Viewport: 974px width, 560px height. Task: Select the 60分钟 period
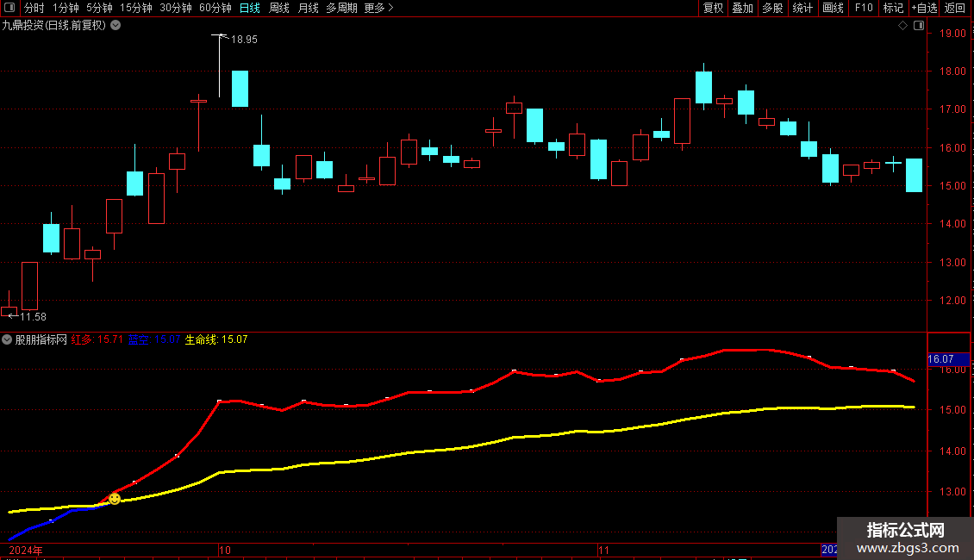[x=215, y=8]
